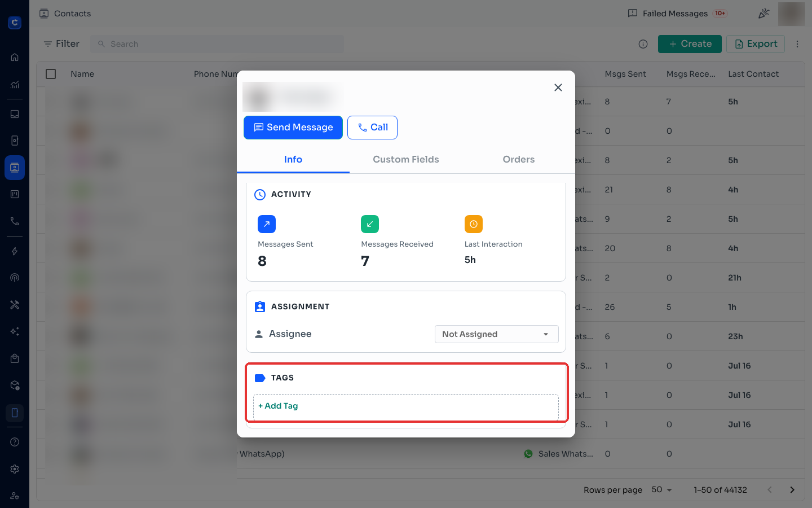812x508 pixels.
Task: Open the Rows per page 50 dropdown
Action: [x=662, y=490]
